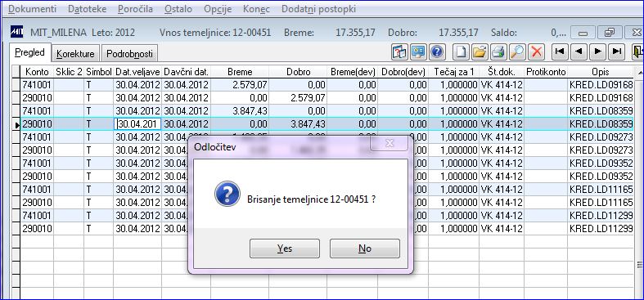Click the grid's vertical scrollbar up arrow
Screen dimensions: 644x300
[x=640, y=73]
